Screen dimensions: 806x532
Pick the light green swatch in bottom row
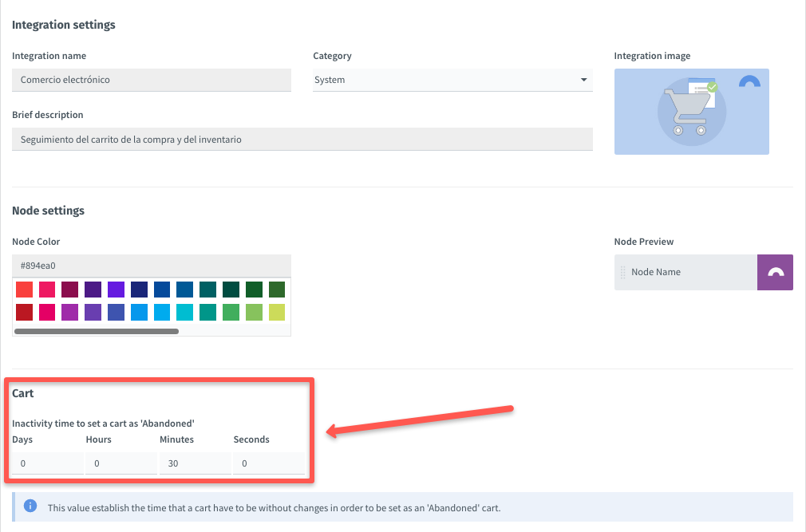[254, 312]
